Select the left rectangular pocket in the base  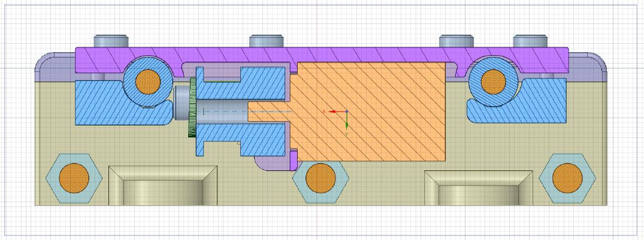coord(162,185)
